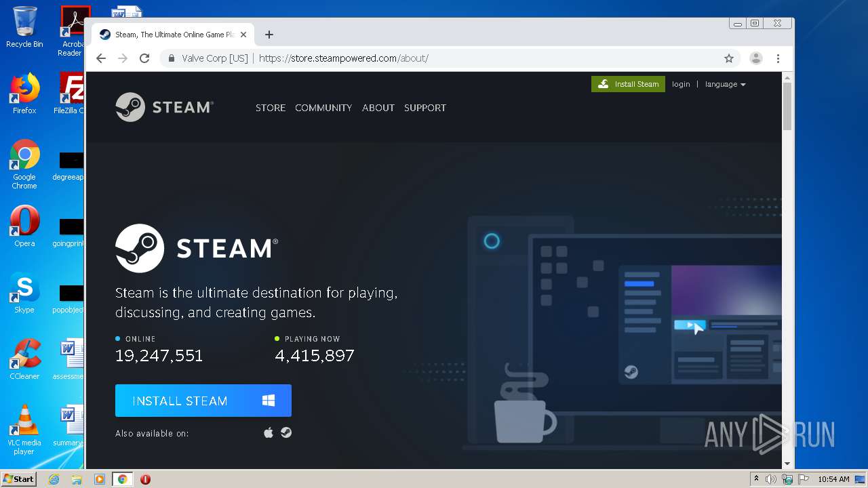Click the browser forward arrow

click(123, 58)
